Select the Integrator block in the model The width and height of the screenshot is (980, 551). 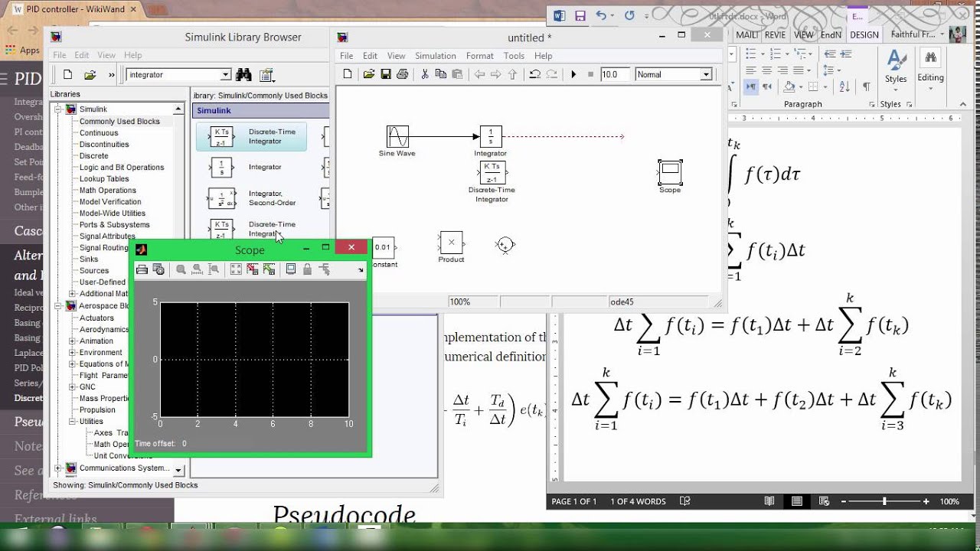[x=491, y=136]
